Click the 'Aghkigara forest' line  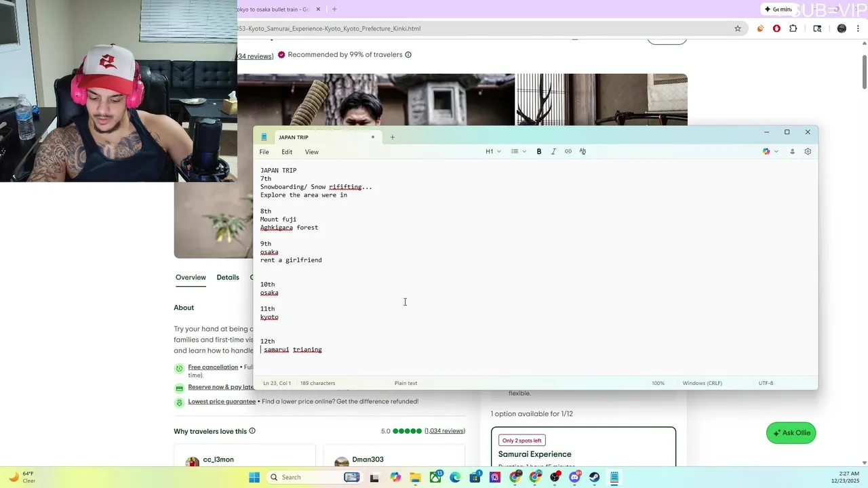[289, 228]
